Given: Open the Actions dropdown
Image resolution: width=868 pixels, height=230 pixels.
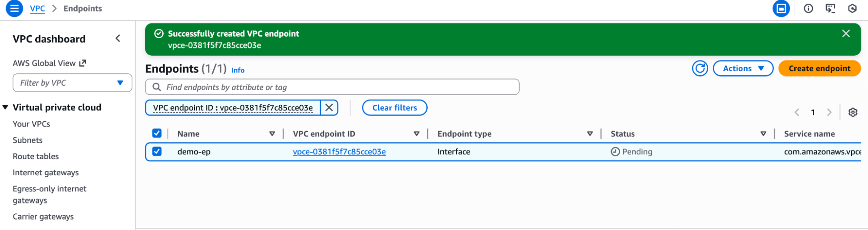Looking at the screenshot, I should pyautogui.click(x=743, y=68).
